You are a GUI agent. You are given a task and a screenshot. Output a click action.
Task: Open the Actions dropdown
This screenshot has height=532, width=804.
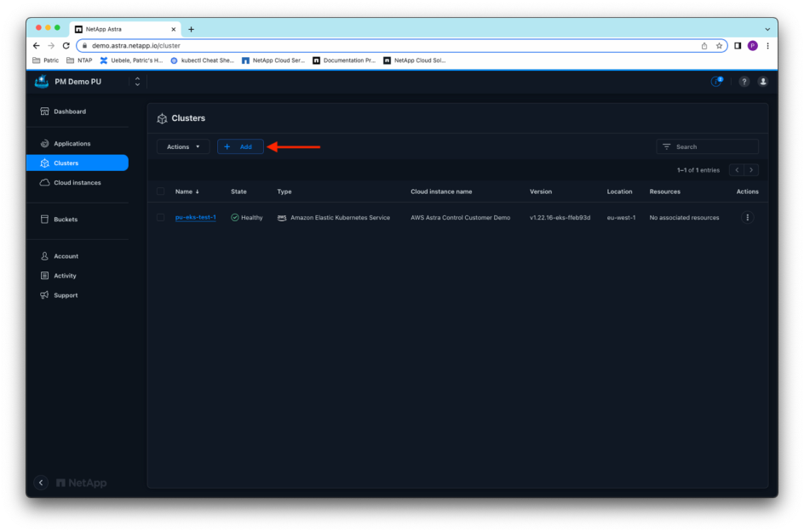(x=183, y=146)
